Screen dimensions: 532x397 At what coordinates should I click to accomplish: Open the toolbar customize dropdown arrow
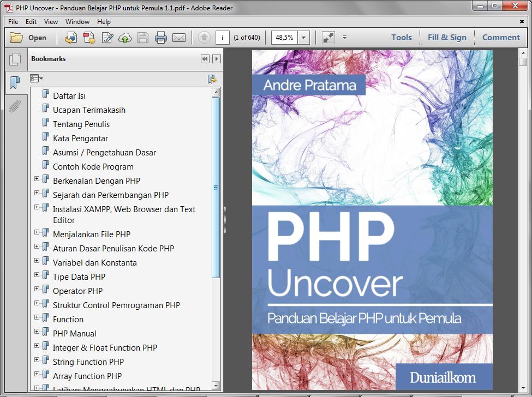click(x=344, y=37)
